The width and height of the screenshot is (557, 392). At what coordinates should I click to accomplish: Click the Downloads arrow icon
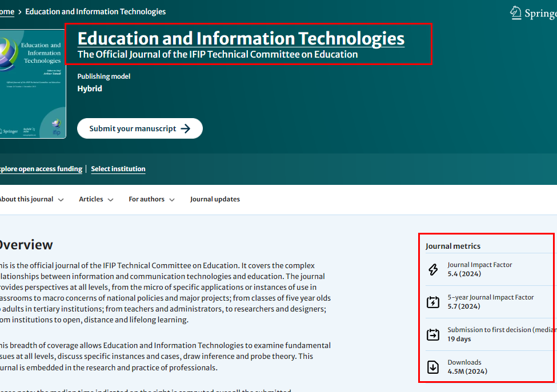coord(432,367)
